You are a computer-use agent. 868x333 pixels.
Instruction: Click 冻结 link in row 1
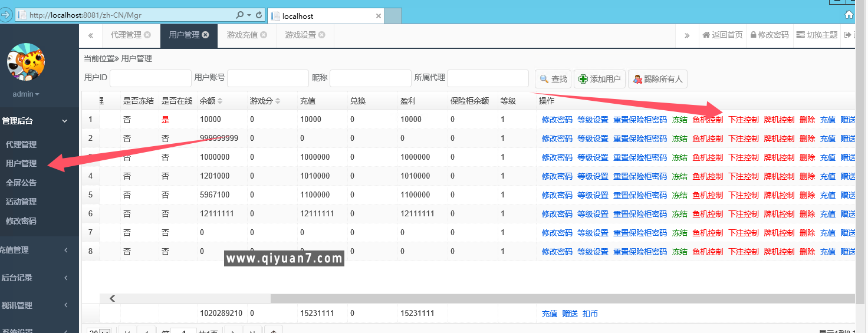tap(679, 120)
